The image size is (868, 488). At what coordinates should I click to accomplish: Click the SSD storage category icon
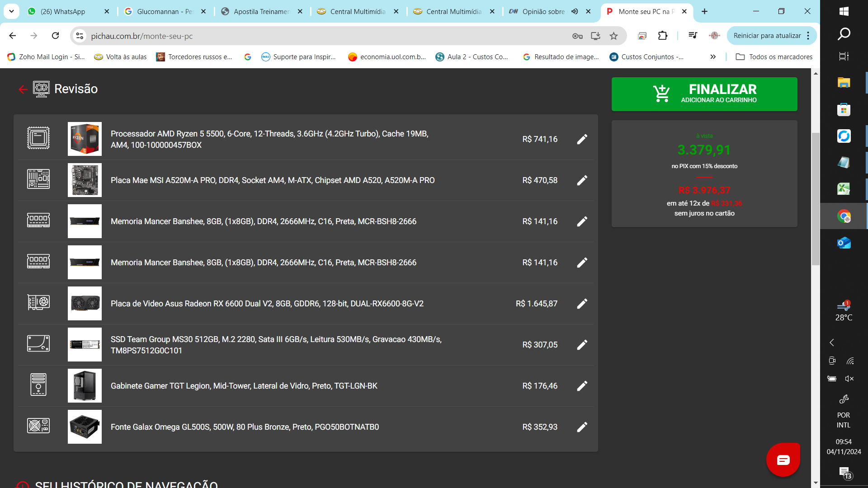38,343
